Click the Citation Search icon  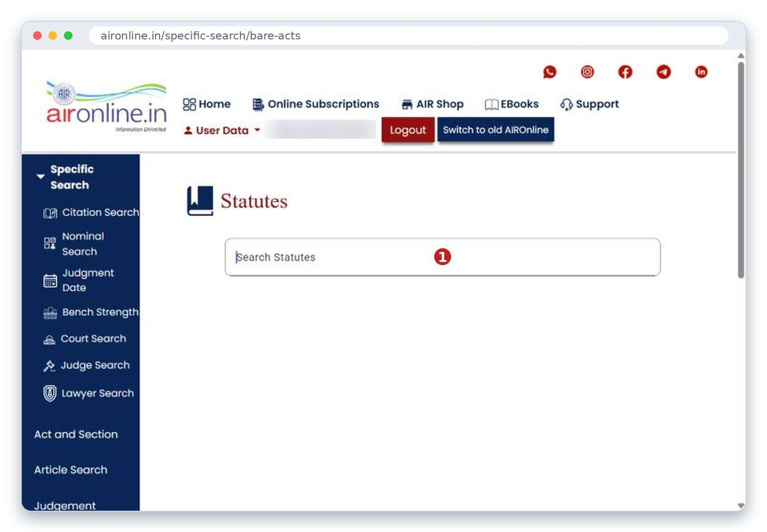(x=50, y=213)
